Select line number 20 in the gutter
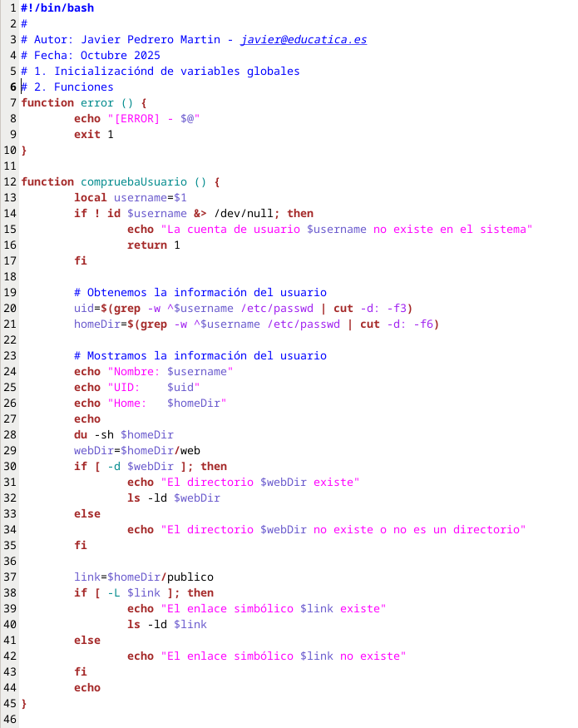This screenshot has width=578, height=728. click(10, 308)
